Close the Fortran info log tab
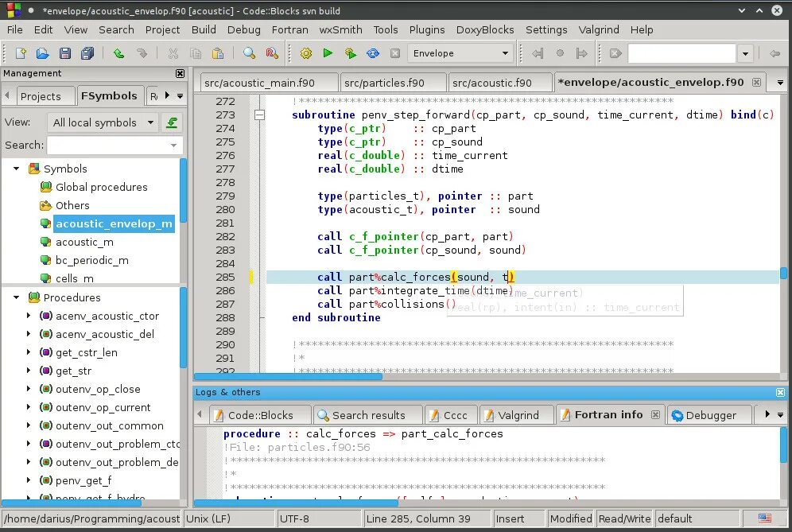 (655, 415)
